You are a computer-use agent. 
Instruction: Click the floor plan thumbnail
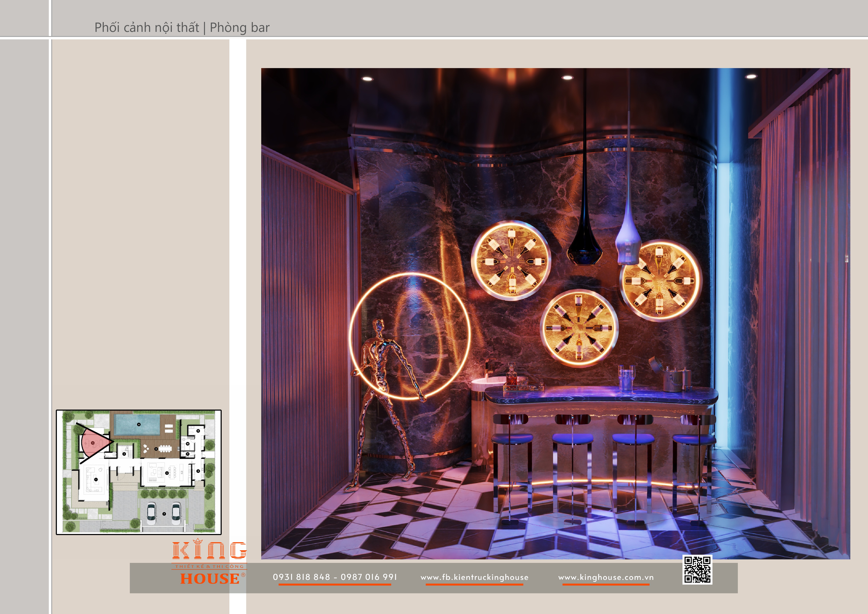pos(139,472)
